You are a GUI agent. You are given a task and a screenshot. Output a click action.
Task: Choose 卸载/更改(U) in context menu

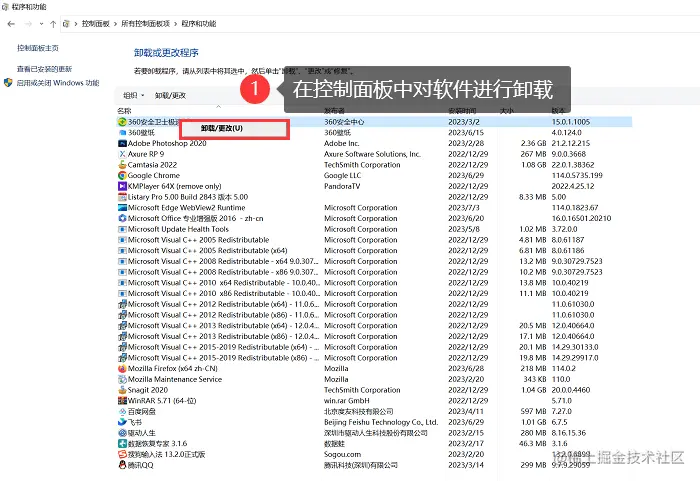[x=233, y=129]
